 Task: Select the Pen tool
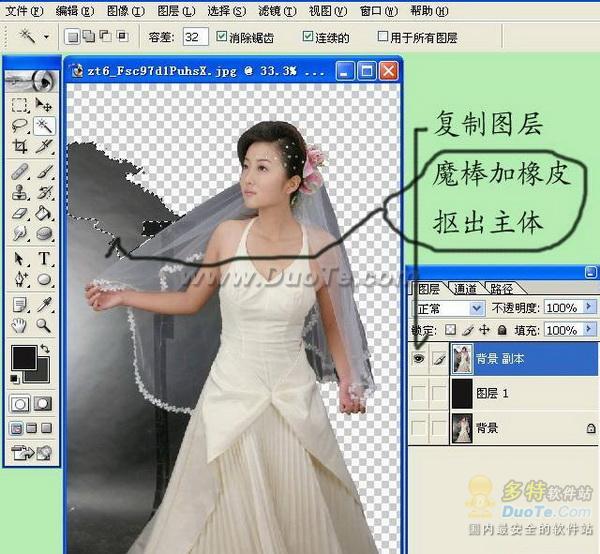19,280
